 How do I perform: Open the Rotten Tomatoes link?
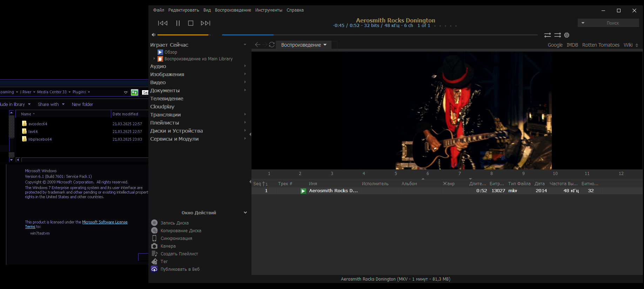[x=601, y=45]
